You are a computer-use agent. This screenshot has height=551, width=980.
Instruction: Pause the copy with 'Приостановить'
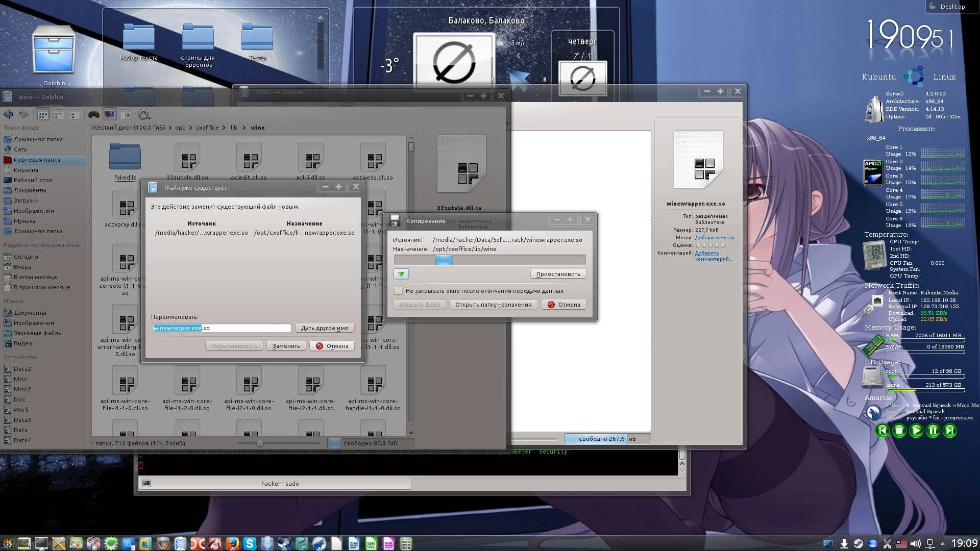tap(558, 274)
